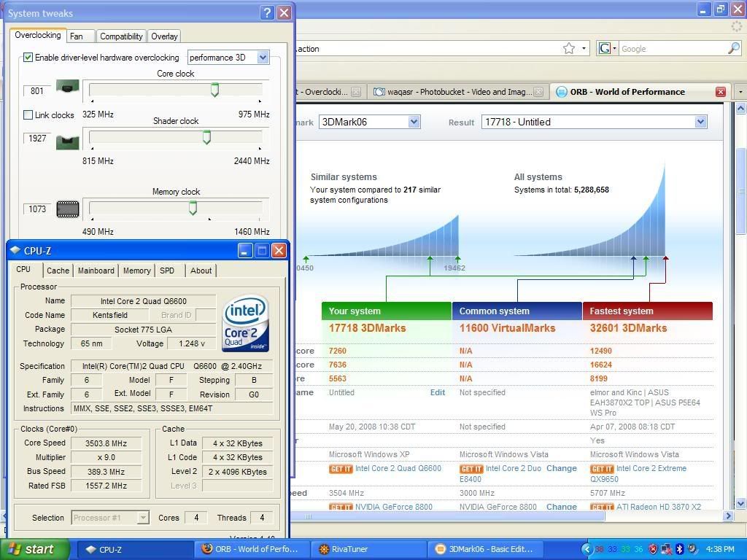This screenshot has height=560, width=747.
Task: Open the dropdown arrow next to bookmark star
Action: coord(584,48)
